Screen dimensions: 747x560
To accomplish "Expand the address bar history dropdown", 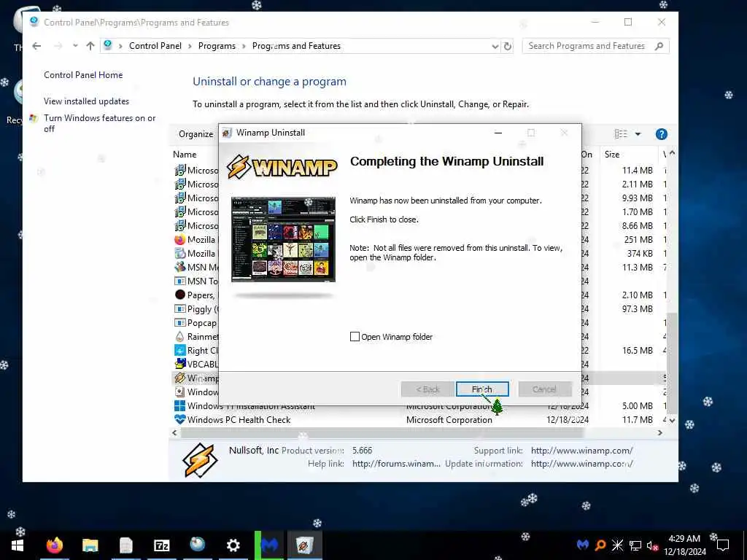I will pyautogui.click(x=495, y=46).
